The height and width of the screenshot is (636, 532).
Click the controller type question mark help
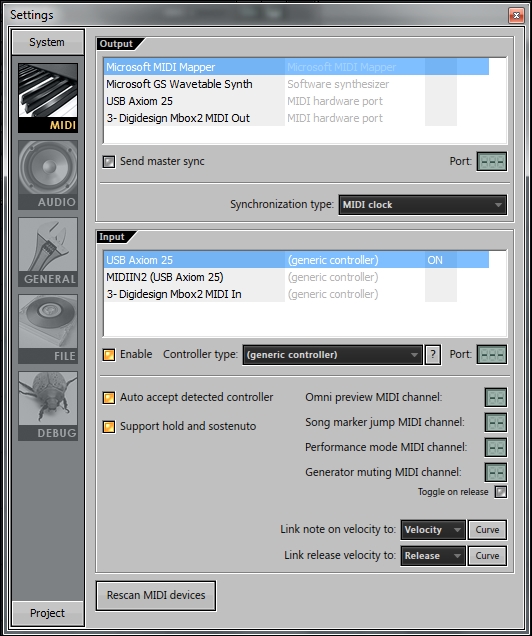433,355
